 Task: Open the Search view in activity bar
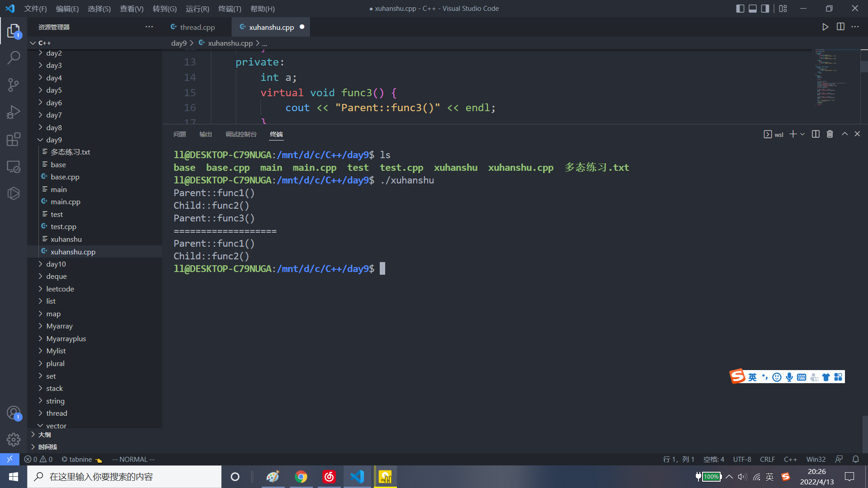[14, 57]
